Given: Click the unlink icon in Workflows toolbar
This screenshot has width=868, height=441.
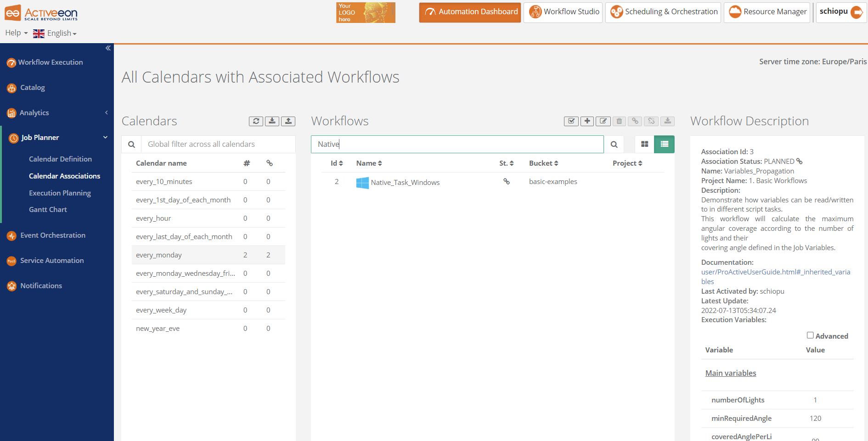Looking at the screenshot, I should click(x=651, y=121).
